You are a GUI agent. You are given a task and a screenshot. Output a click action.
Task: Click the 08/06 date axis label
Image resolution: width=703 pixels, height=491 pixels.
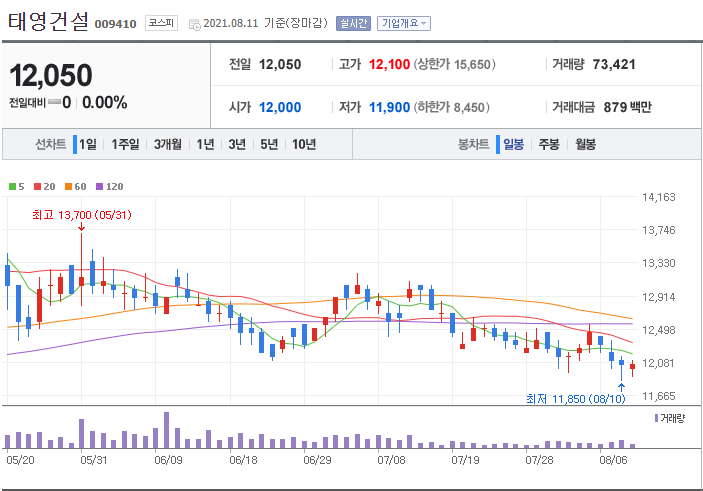613,461
